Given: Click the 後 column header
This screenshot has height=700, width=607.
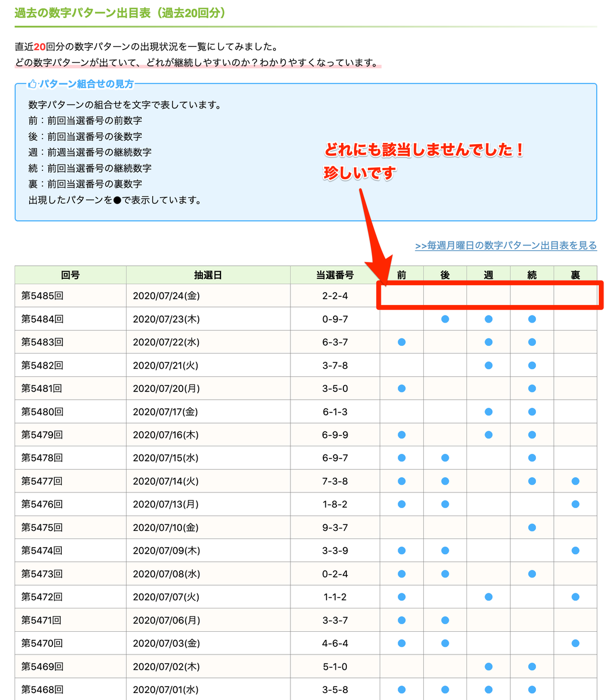Looking at the screenshot, I should point(445,275).
